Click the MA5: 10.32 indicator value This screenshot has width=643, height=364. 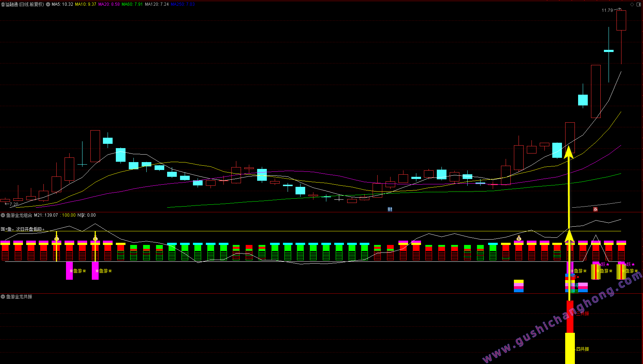click(x=62, y=4)
